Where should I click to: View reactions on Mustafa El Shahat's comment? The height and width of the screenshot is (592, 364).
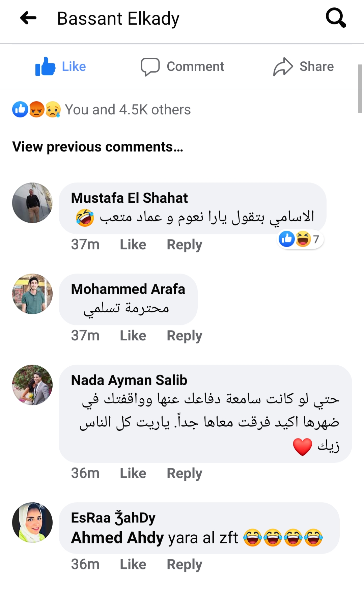point(299,239)
